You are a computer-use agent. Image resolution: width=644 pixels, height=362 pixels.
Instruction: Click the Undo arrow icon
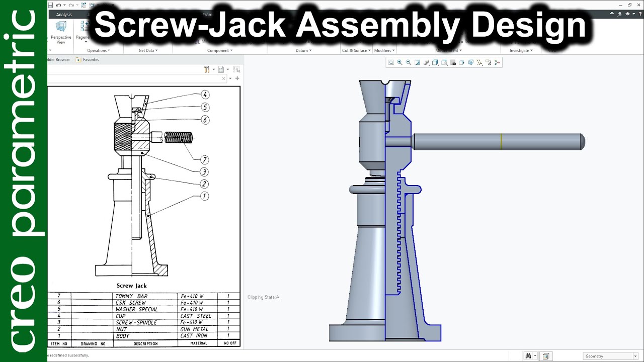[58, 5]
